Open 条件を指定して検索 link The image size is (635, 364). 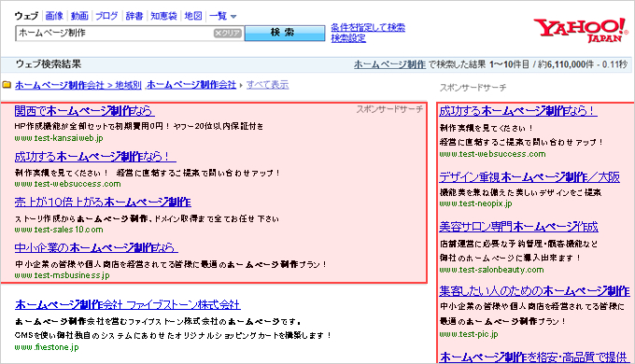pos(368,27)
